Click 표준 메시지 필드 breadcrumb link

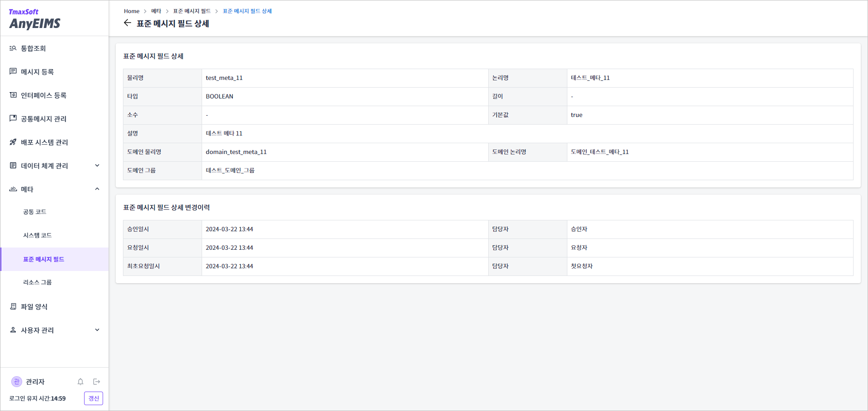coord(192,11)
